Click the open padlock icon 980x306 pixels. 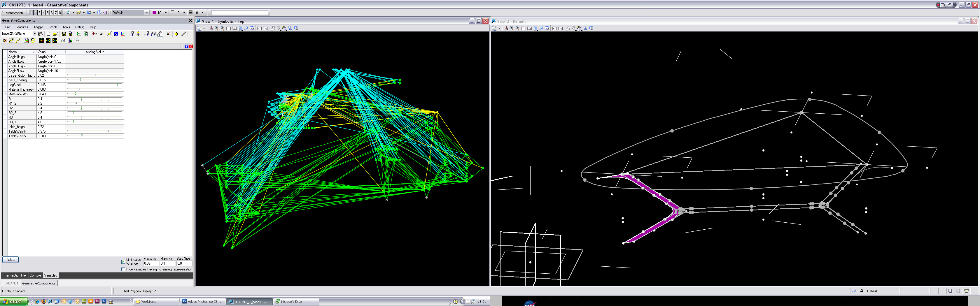coord(77,40)
